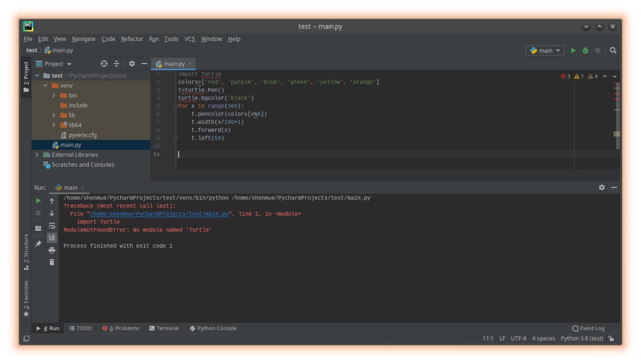Toggle the 2: Favorites side tab
This screenshot has width=641, height=364.
pyautogui.click(x=26, y=298)
